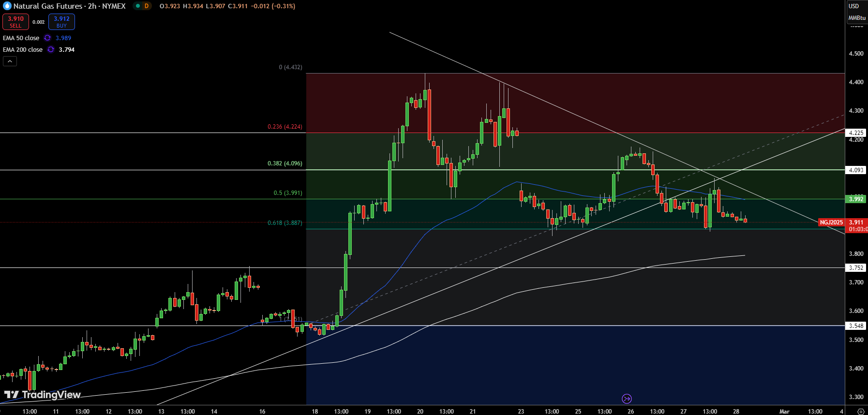Click the 3.300 price scale value
The height and width of the screenshot is (415, 868).
pyautogui.click(x=856, y=397)
